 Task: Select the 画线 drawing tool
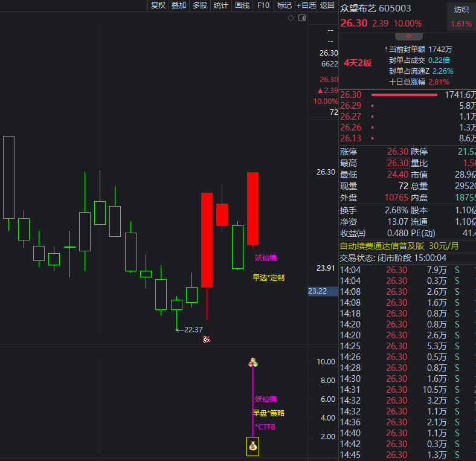click(x=242, y=5)
